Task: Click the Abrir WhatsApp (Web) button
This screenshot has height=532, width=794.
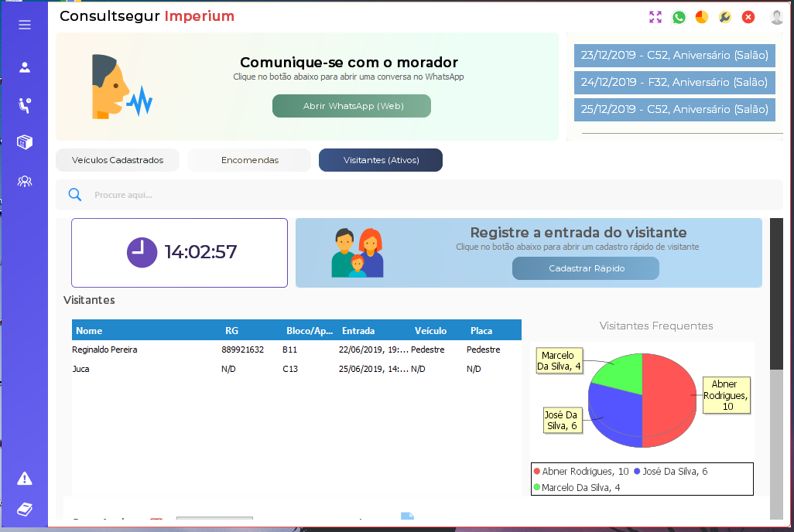Action: click(x=351, y=106)
